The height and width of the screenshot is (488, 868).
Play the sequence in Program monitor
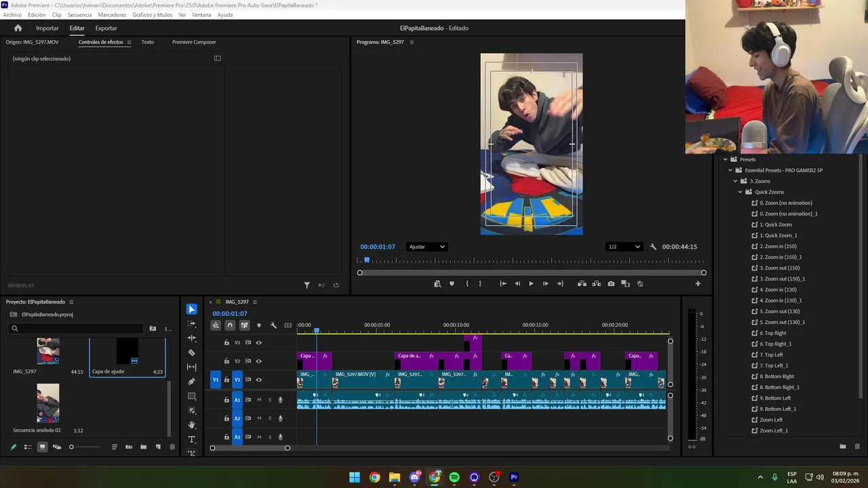(x=531, y=284)
